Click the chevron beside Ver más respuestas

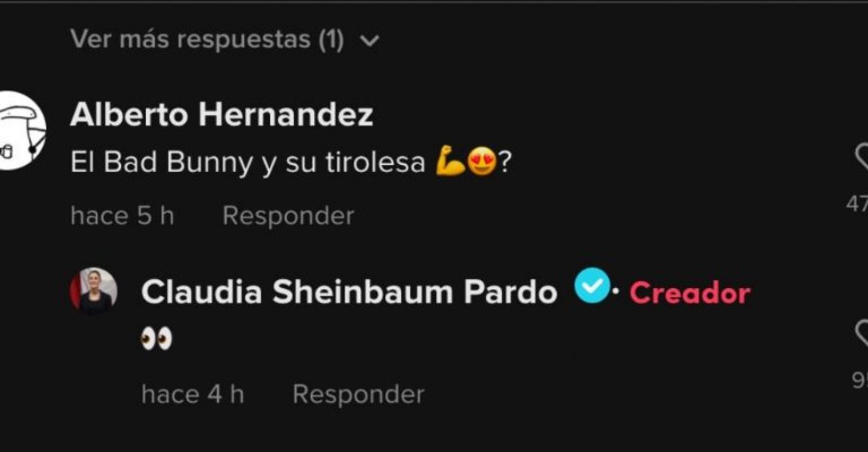pos(369,41)
